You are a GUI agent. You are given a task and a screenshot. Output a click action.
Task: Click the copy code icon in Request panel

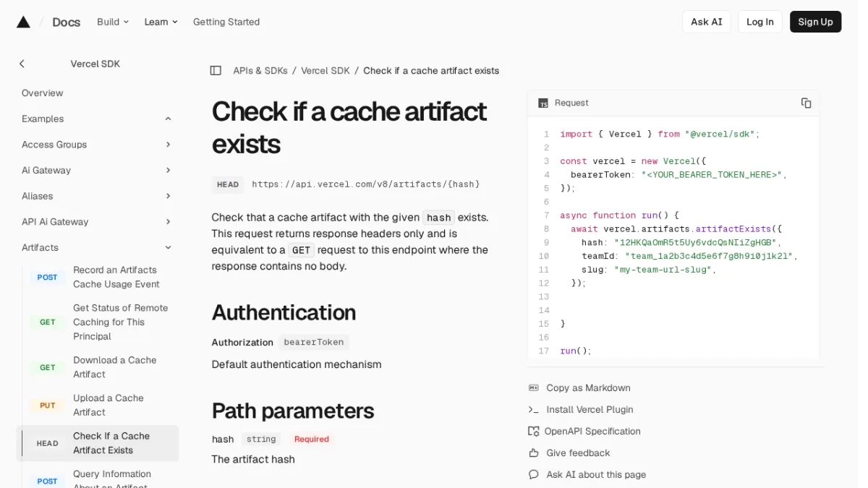(x=806, y=103)
